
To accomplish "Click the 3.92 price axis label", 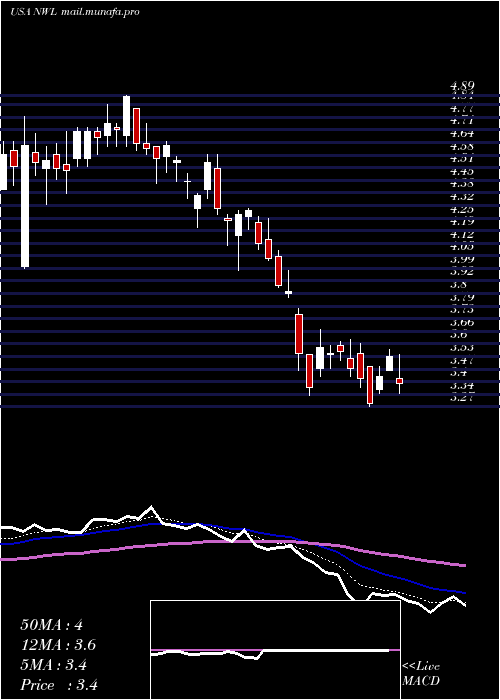I will tap(462, 272).
